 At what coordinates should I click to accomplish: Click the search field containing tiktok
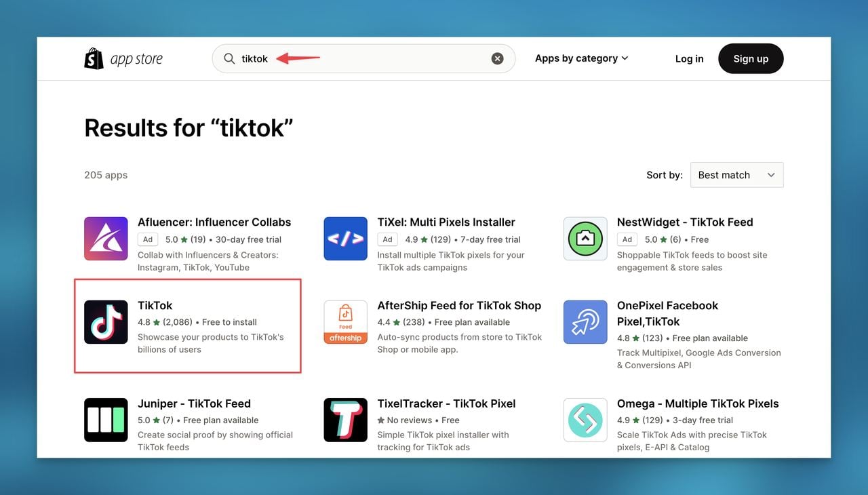click(x=363, y=58)
